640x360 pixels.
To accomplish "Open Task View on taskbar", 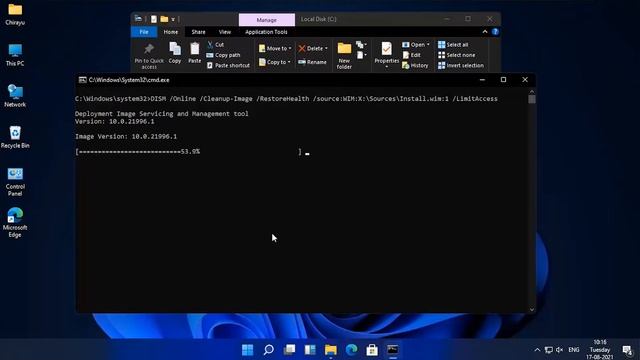I will pos(289,350).
